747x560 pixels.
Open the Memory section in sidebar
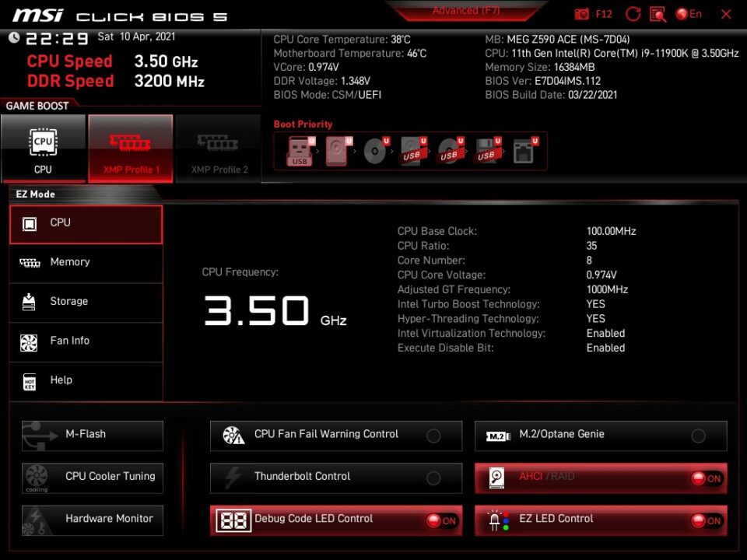coord(86,263)
